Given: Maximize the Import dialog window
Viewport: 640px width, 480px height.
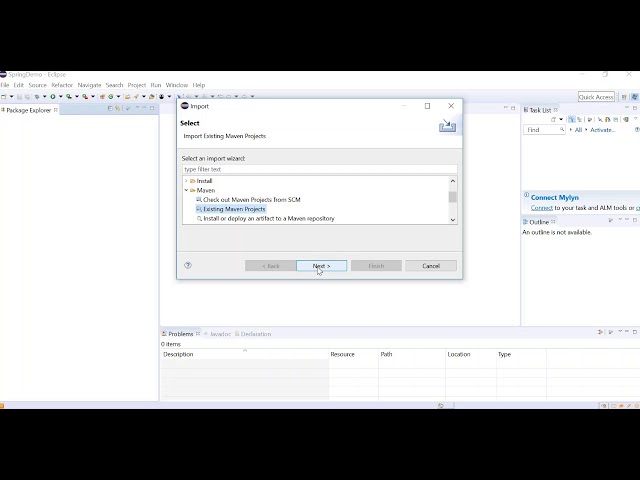Looking at the screenshot, I should [x=427, y=106].
